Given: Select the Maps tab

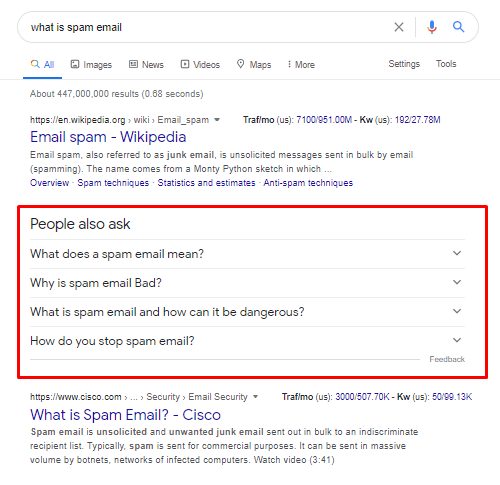Looking at the screenshot, I should (254, 64).
